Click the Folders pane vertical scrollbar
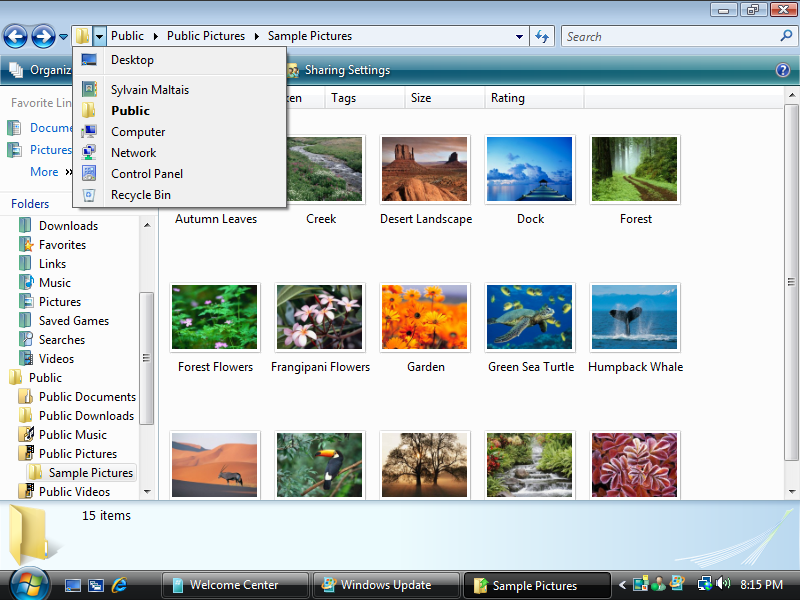 point(147,358)
